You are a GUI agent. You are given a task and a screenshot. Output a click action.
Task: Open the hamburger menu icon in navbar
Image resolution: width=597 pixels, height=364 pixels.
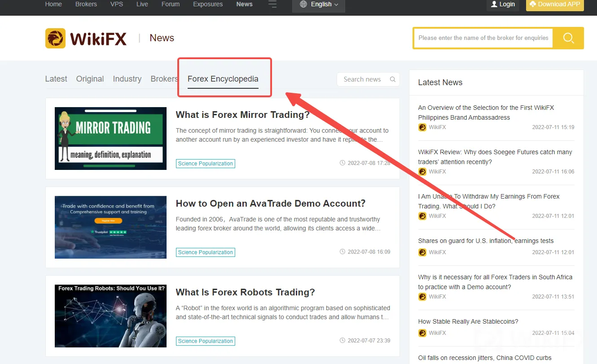coord(272,4)
